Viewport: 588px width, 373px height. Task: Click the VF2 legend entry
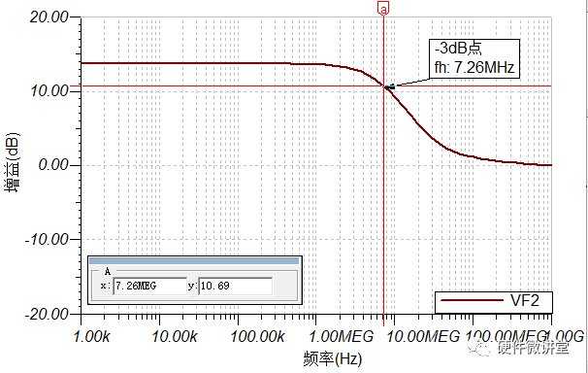(494, 302)
